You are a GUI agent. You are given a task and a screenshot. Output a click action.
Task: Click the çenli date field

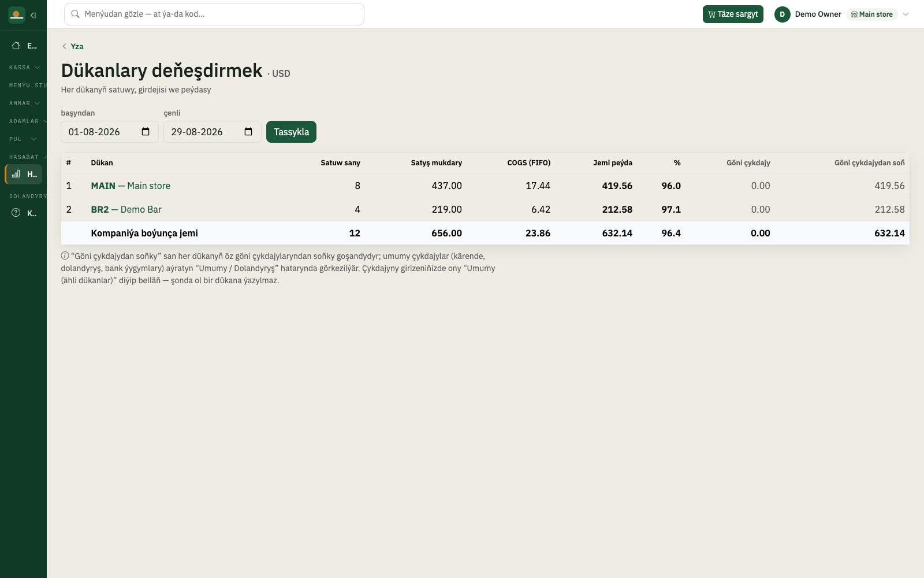213,132
